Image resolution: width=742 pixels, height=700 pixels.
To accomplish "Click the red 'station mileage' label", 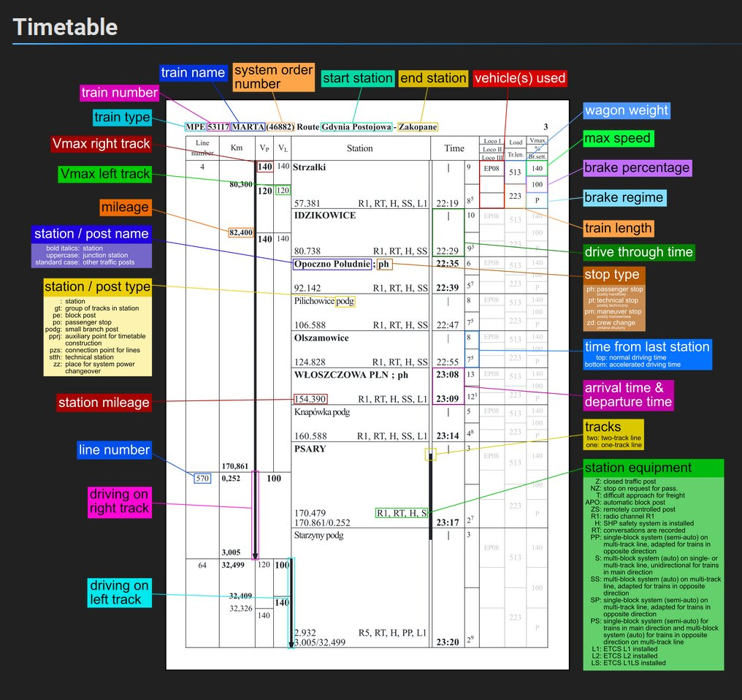I will pyautogui.click(x=104, y=403).
